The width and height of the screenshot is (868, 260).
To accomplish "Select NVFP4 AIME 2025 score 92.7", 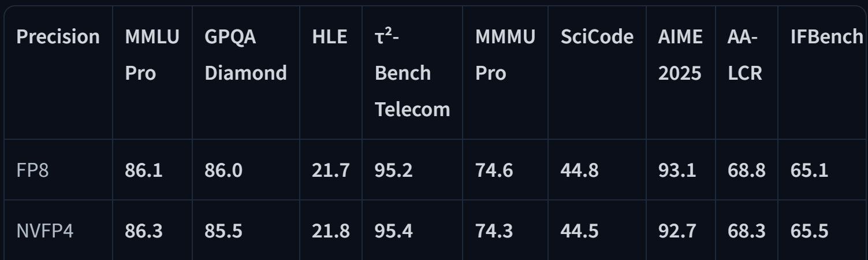I will point(677,232).
